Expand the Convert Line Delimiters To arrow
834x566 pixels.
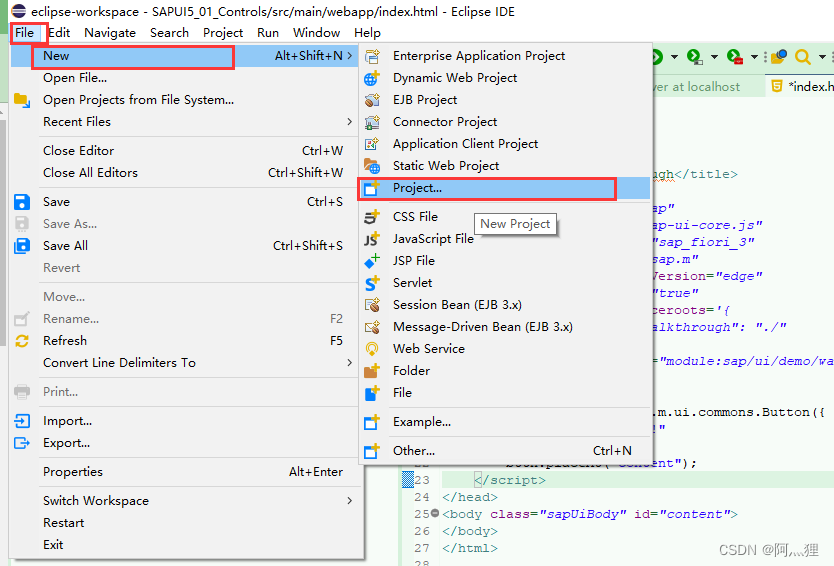coord(349,363)
